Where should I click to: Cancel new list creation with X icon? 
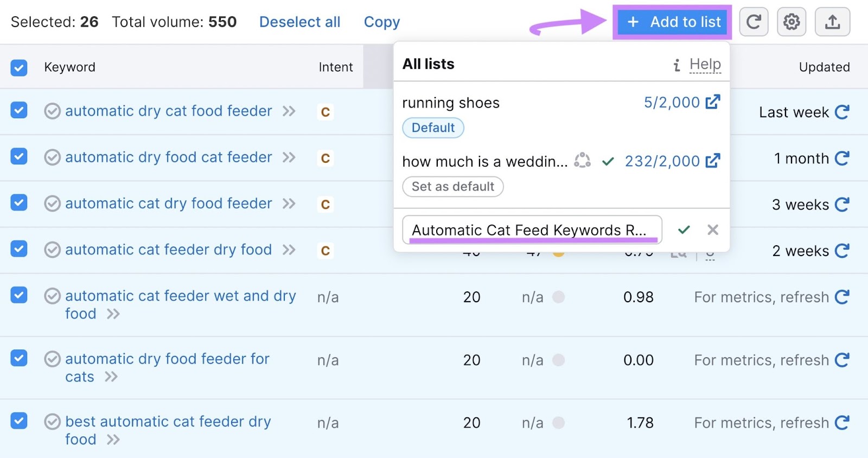pyautogui.click(x=713, y=230)
